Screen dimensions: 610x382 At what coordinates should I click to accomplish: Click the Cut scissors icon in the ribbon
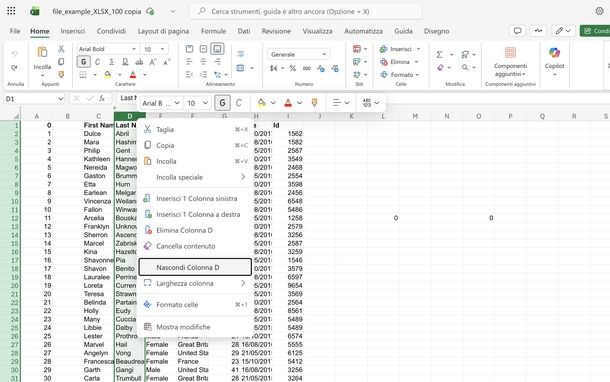tap(61, 49)
